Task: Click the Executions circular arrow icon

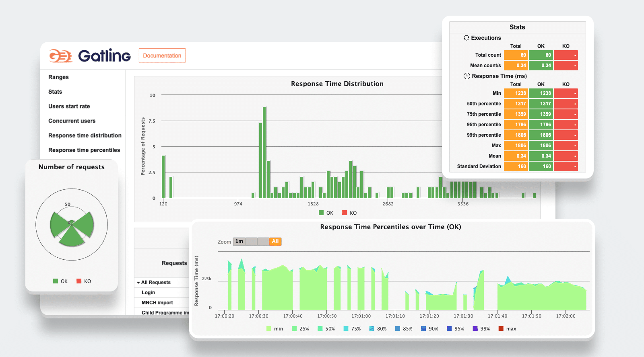Action: (x=466, y=38)
